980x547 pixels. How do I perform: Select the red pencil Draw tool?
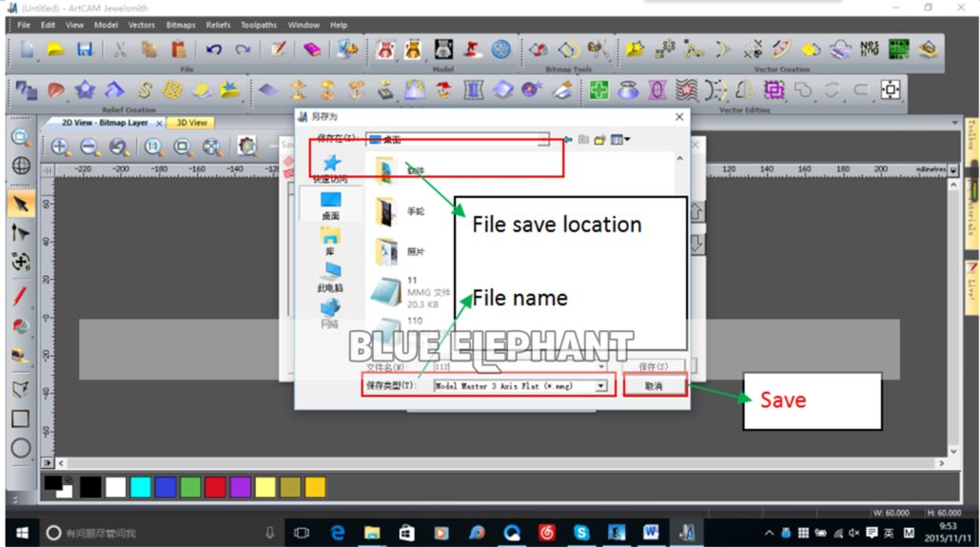click(21, 295)
